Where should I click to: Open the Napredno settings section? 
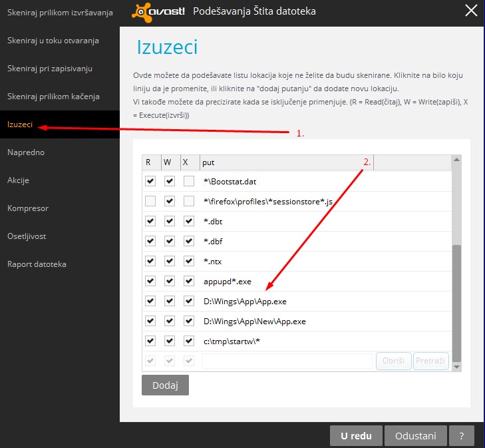tap(27, 152)
